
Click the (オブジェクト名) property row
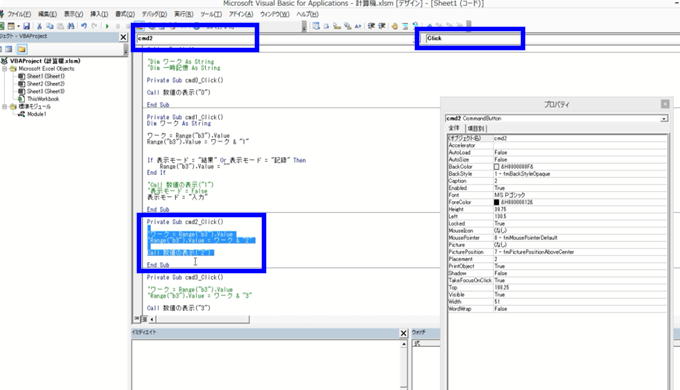[557, 138]
